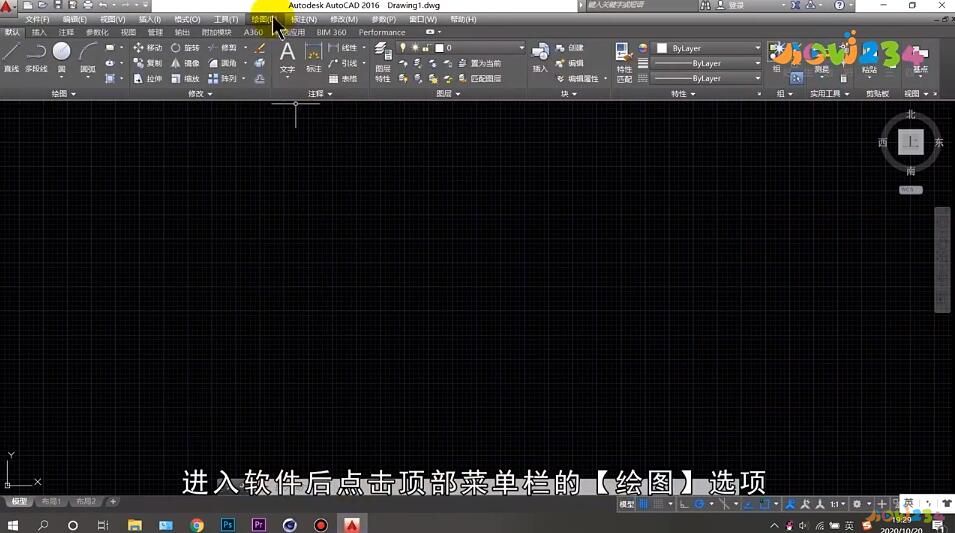Click the Erase tool icon in Modify panel
The height and width of the screenshot is (533, 955).
click(260, 48)
